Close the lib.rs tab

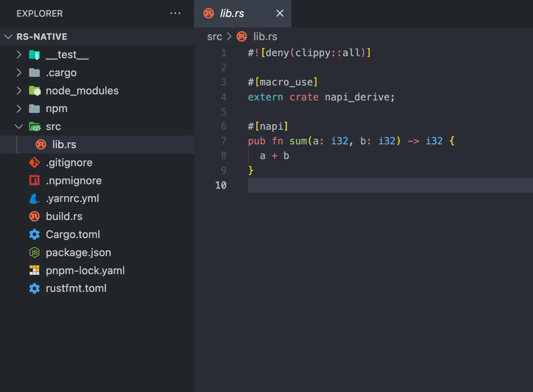[280, 13]
